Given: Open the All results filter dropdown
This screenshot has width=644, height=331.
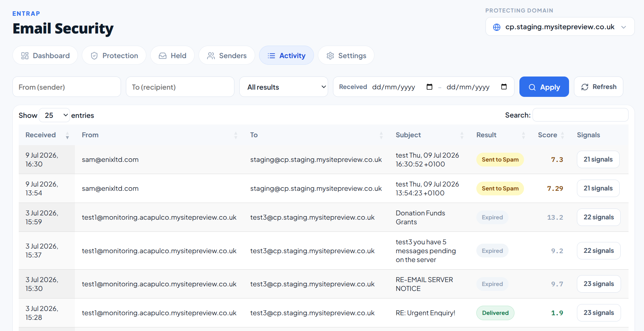Looking at the screenshot, I should click(x=284, y=87).
